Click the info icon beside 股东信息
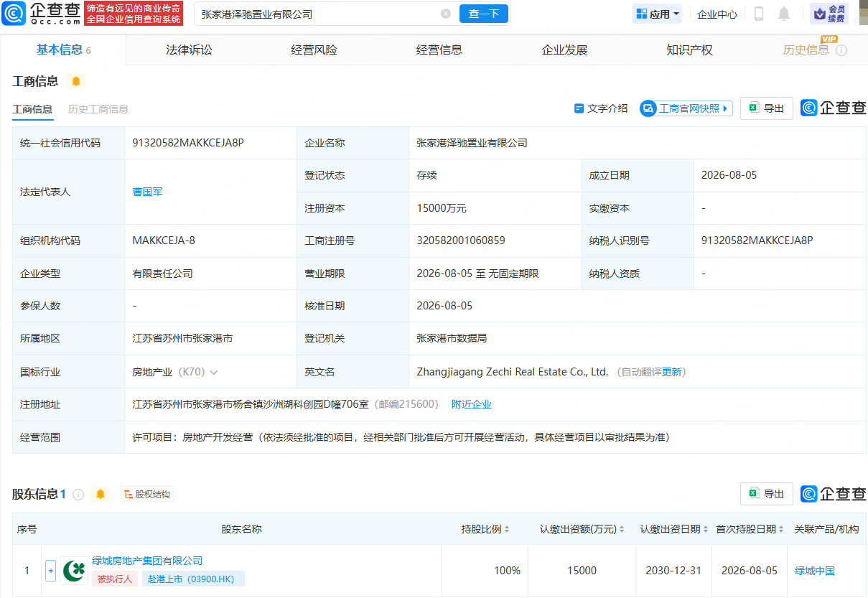The image size is (868, 598). (78, 495)
